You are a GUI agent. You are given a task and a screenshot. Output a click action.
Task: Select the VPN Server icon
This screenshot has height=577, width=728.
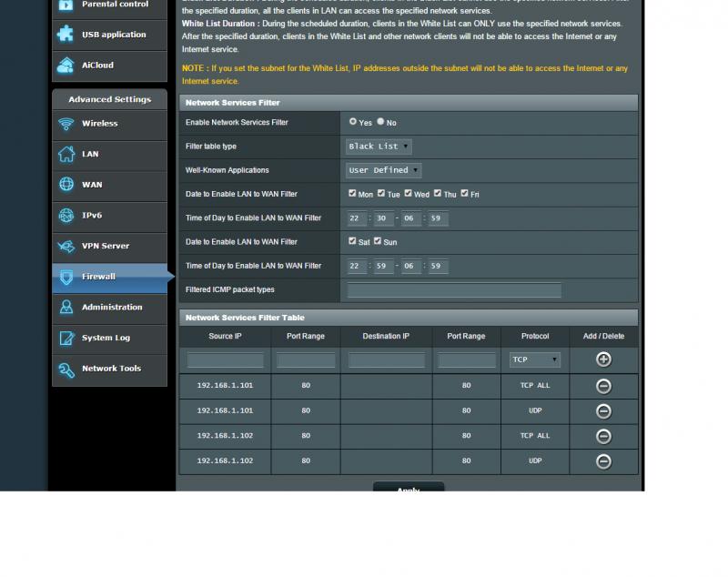pyautogui.click(x=66, y=246)
